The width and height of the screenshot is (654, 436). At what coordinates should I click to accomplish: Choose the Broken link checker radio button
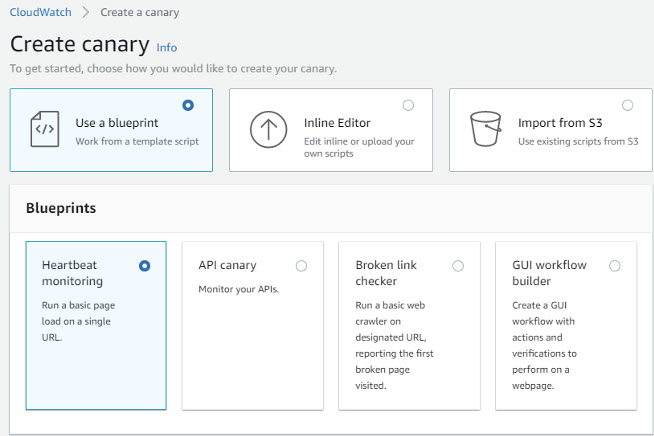coord(458,266)
